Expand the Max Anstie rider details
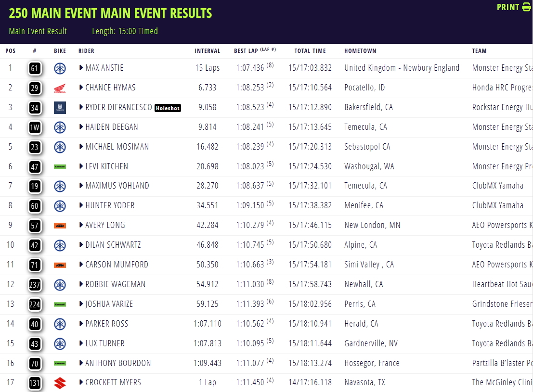The image size is (533, 392). pyautogui.click(x=81, y=68)
